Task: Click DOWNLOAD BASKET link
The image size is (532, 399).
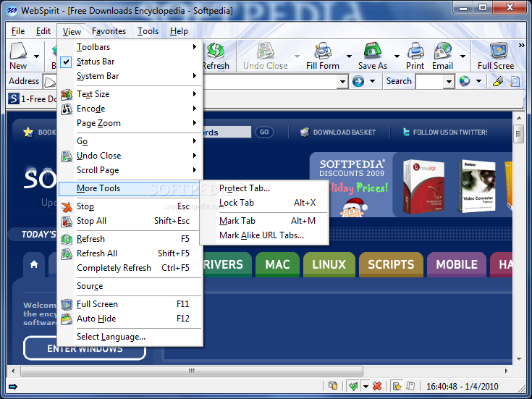Action: pos(345,133)
